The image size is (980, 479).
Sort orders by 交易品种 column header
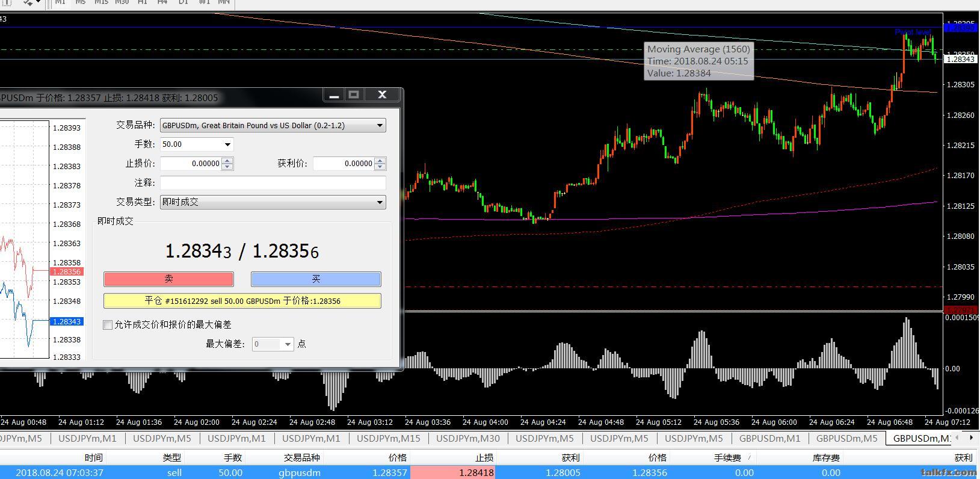[302, 458]
